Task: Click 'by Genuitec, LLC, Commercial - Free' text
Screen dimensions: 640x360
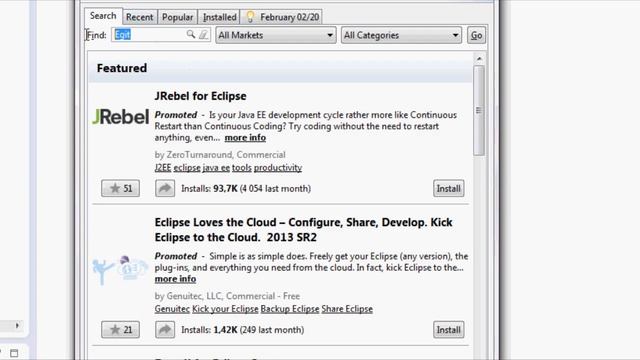Action: 227,296
